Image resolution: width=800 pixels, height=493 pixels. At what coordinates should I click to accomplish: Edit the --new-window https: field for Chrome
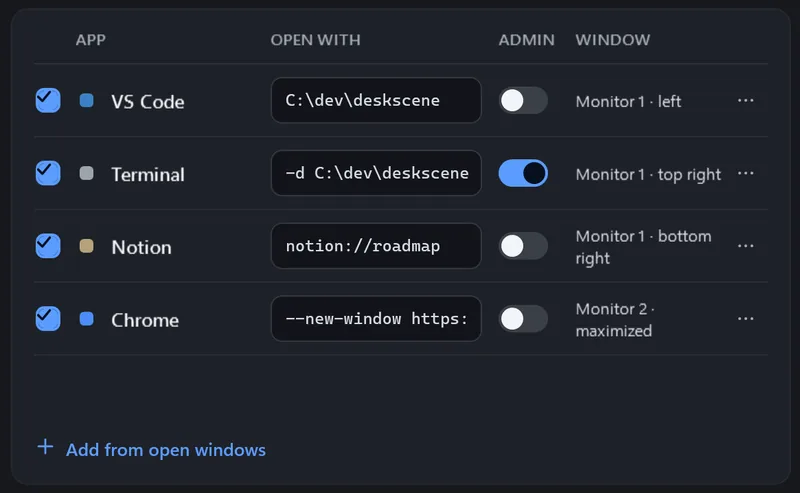tap(376, 319)
